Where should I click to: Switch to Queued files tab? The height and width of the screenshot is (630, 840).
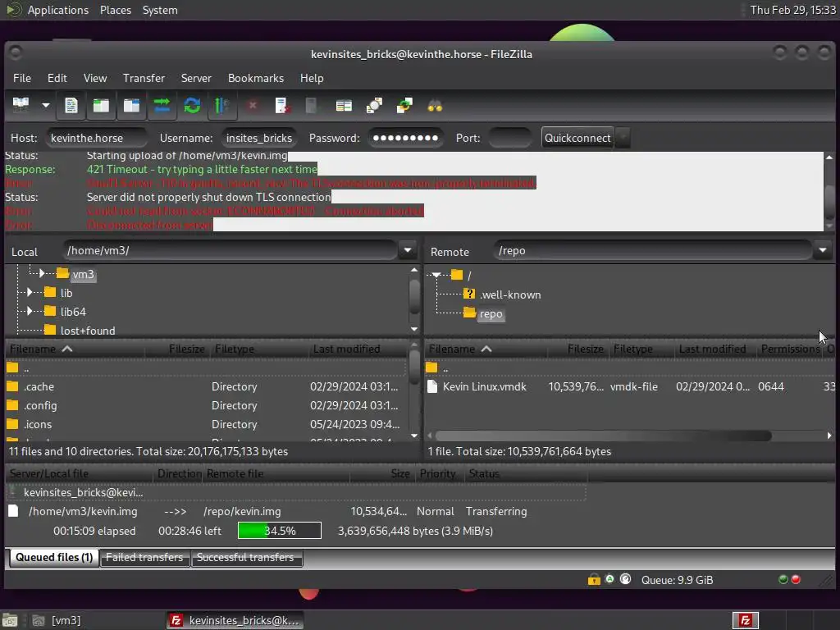click(x=54, y=558)
